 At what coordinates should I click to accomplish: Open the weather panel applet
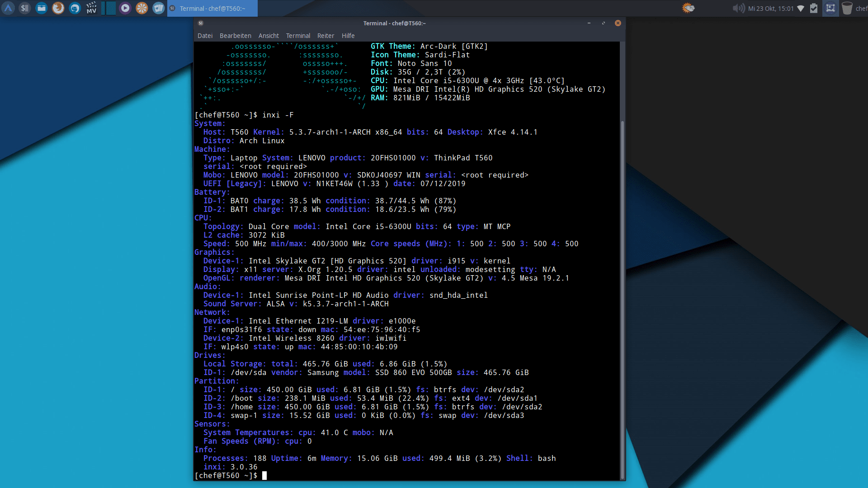[688, 8]
